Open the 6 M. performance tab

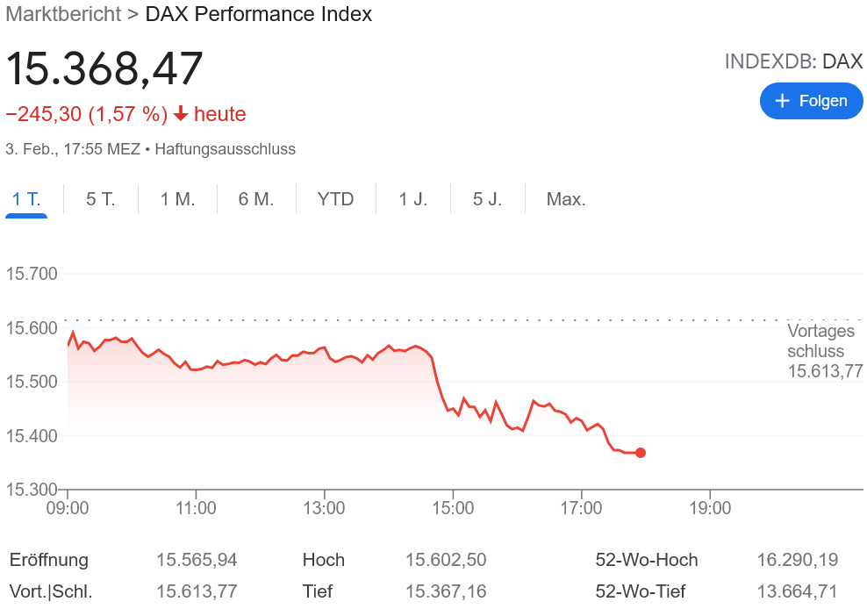[x=255, y=199]
